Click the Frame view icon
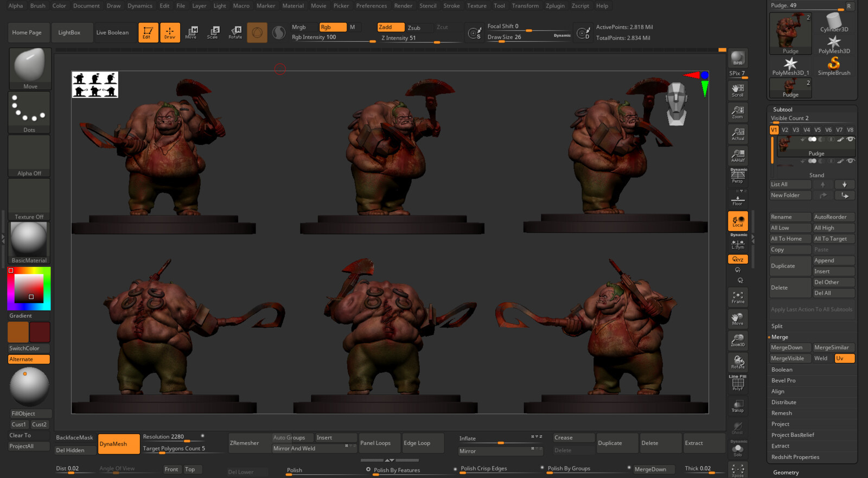Image resolution: width=868 pixels, height=478 pixels. (x=738, y=297)
